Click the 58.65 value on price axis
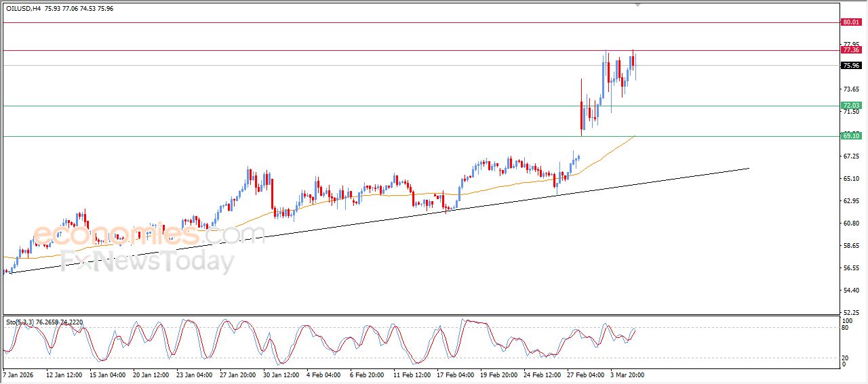Image resolution: width=868 pixels, height=384 pixels. pyautogui.click(x=851, y=246)
